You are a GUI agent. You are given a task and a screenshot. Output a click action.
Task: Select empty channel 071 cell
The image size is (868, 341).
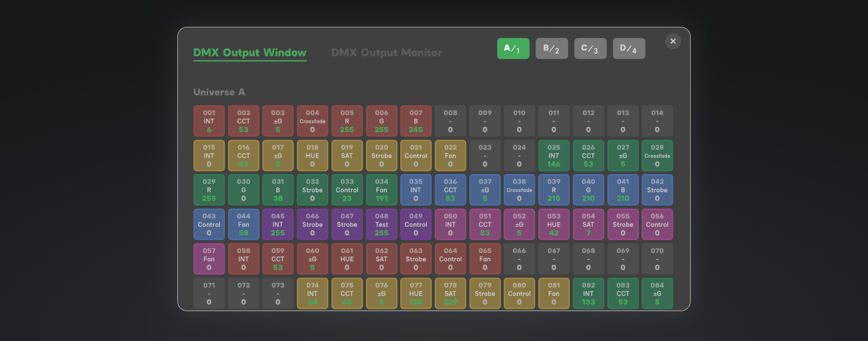click(x=209, y=293)
